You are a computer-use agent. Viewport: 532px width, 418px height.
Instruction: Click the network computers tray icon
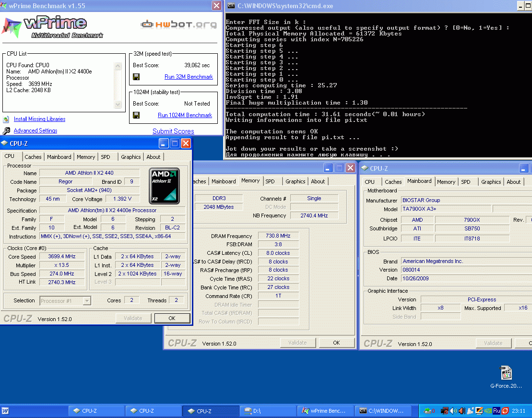point(471,411)
